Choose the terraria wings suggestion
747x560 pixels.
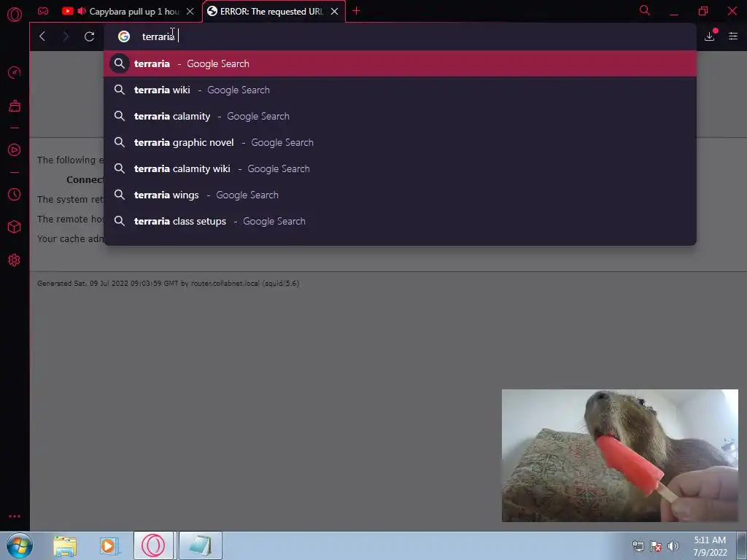click(x=400, y=195)
